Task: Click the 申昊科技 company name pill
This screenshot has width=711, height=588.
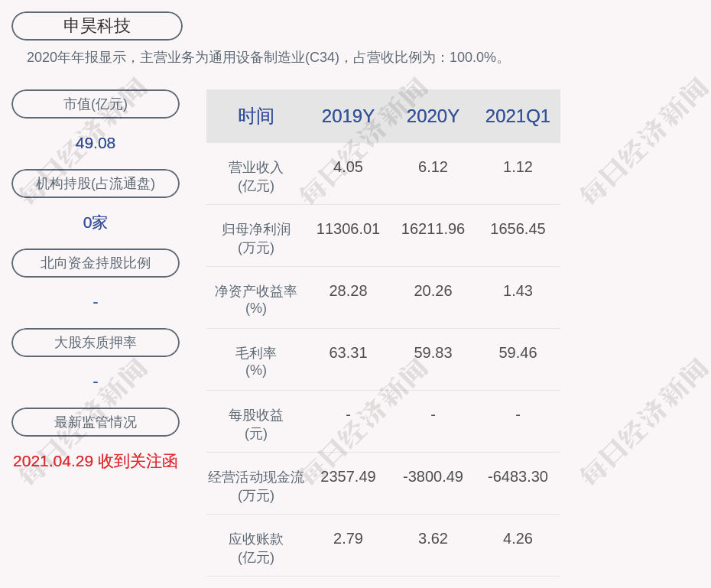Action: [97, 26]
